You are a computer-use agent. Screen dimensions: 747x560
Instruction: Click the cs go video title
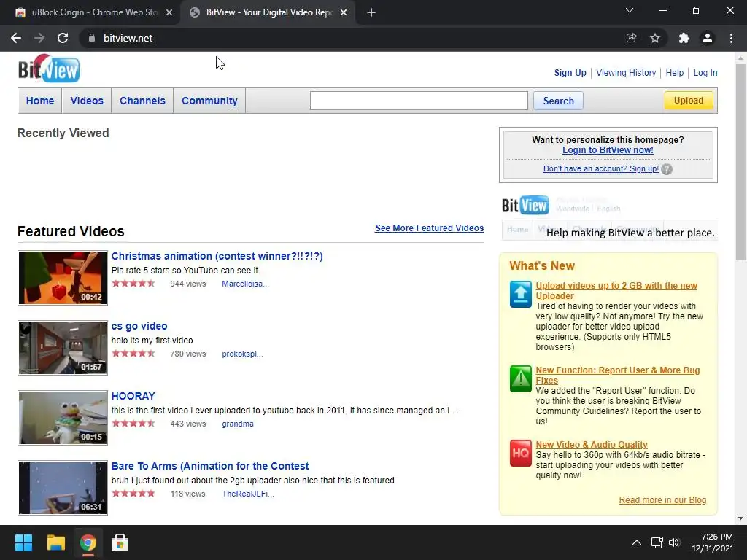pos(139,326)
